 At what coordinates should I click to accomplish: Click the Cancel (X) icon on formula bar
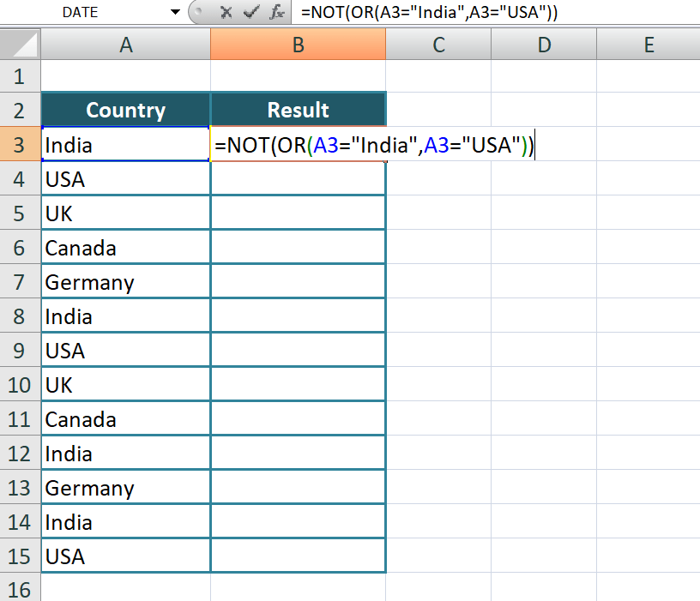(228, 12)
